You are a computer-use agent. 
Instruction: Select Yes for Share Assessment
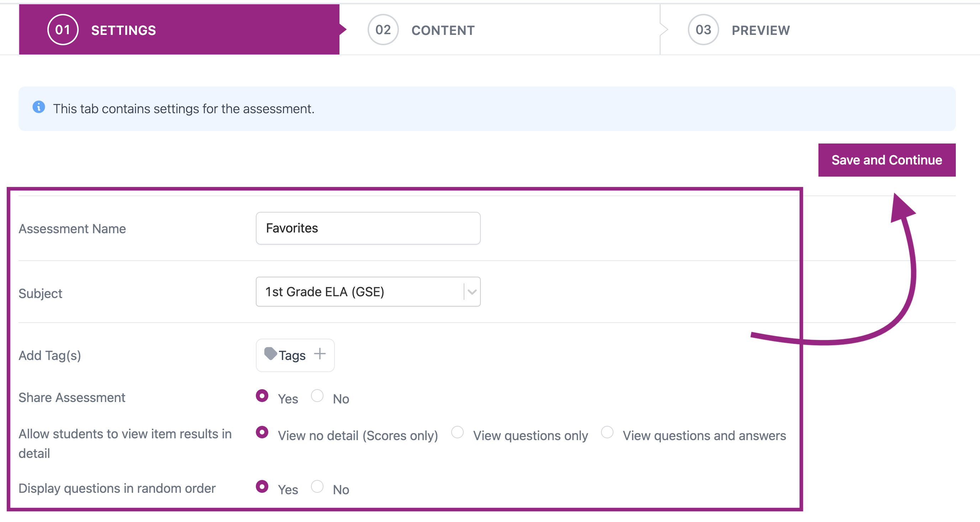262,396
